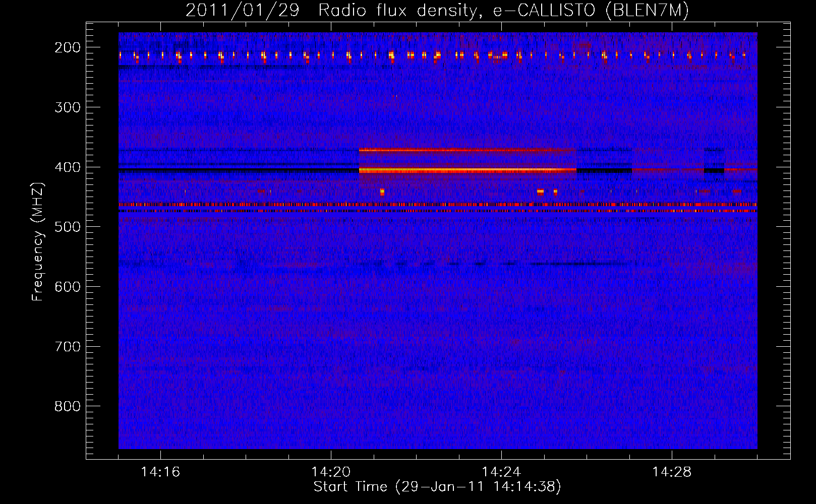Click the 'Frequency (MHZ)' axis label

(x=38, y=241)
